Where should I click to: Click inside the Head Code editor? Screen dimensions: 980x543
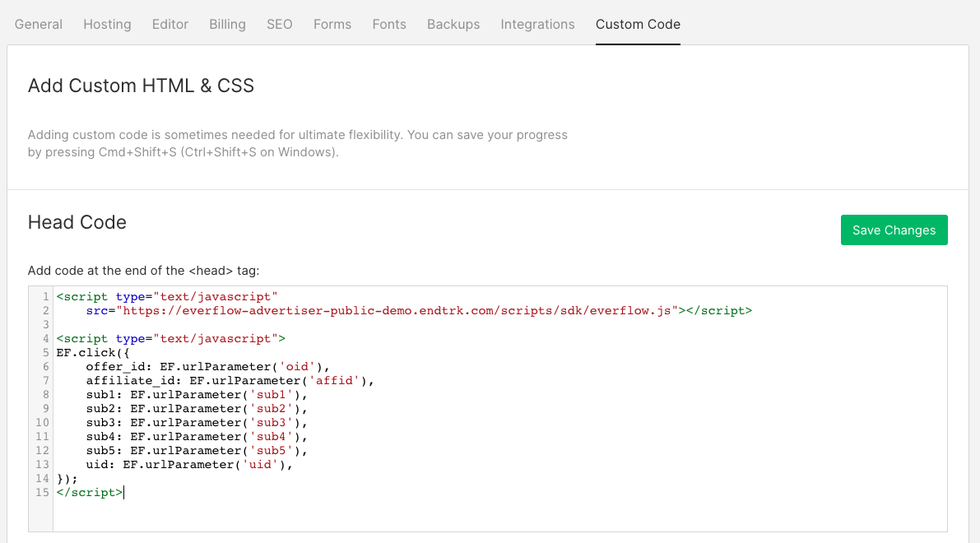pyautogui.click(x=487, y=409)
